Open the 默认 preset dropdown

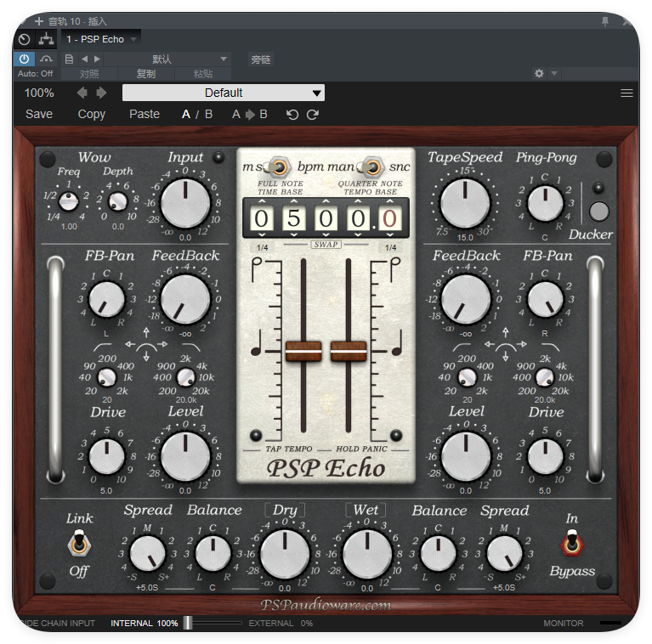pos(167,59)
